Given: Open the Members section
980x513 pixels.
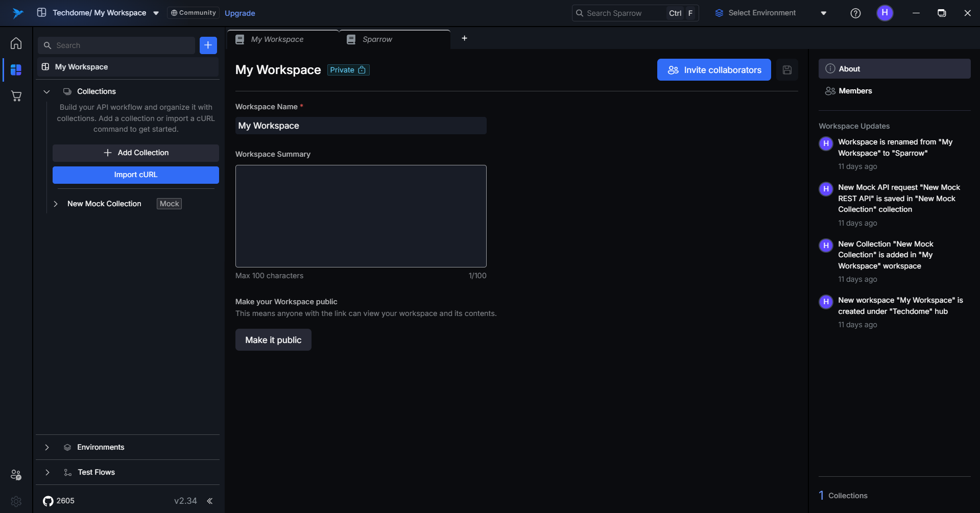Looking at the screenshot, I should point(855,91).
